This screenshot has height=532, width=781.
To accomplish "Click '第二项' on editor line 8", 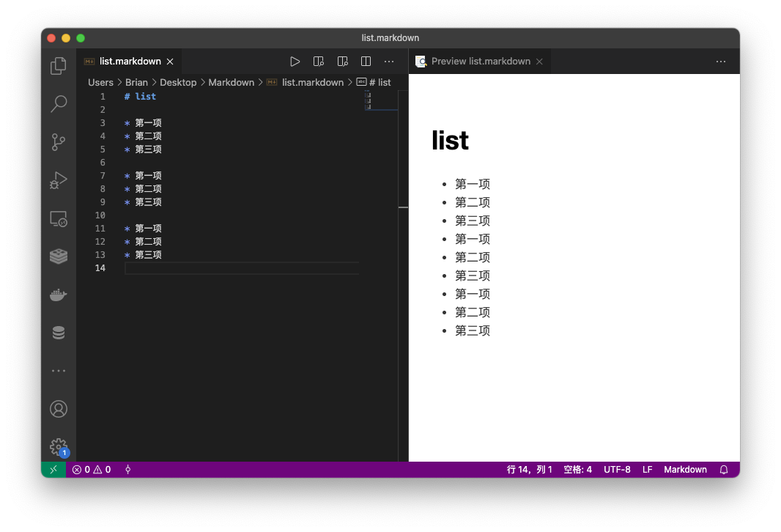I will [149, 189].
